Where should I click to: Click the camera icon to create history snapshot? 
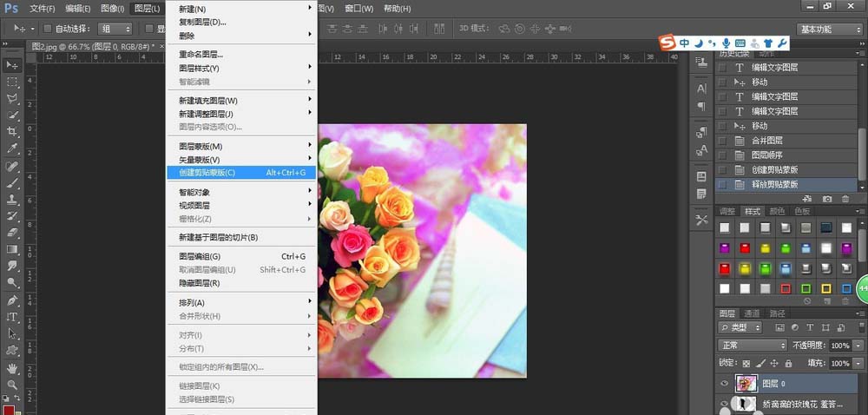click(826, 199)
